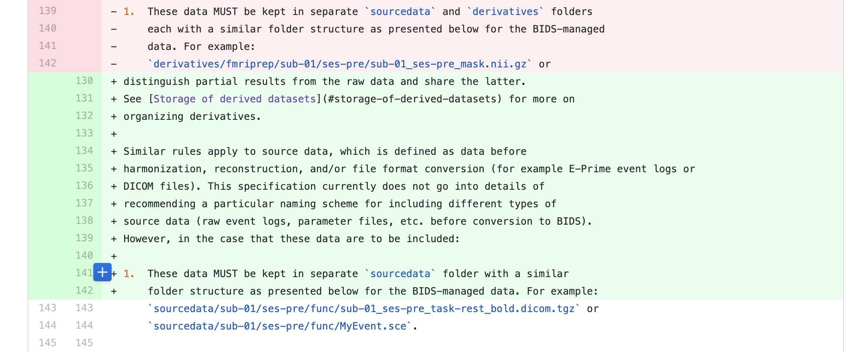
Task: Click the line 'Similar rules apply to source data'
Action: click(x=325, y=151)
